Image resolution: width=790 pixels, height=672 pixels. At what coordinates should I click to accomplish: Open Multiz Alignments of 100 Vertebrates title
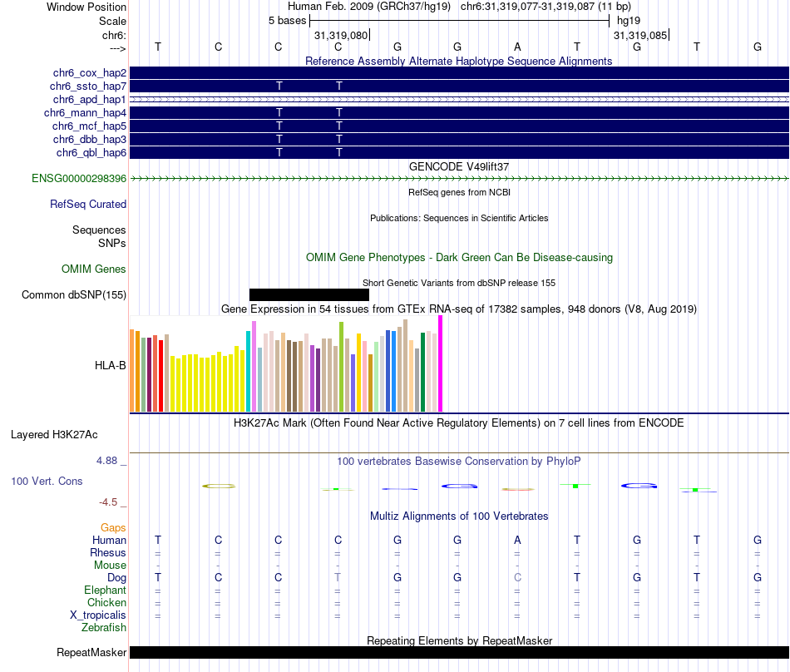[x=459, y=516]
